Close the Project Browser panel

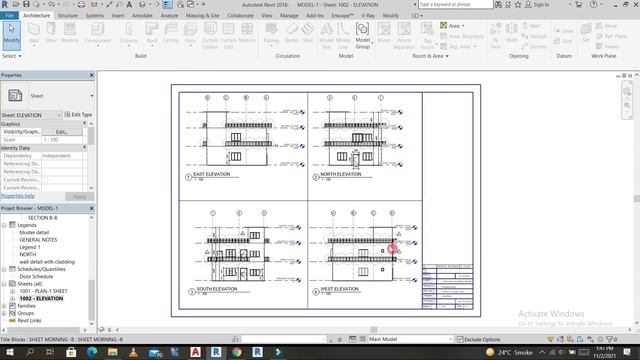pos(91,208)
